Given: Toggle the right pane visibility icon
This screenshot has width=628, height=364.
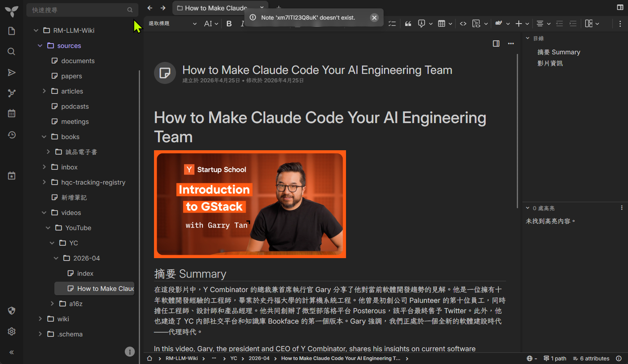Looking at the screenshot, I should [620, 7].
